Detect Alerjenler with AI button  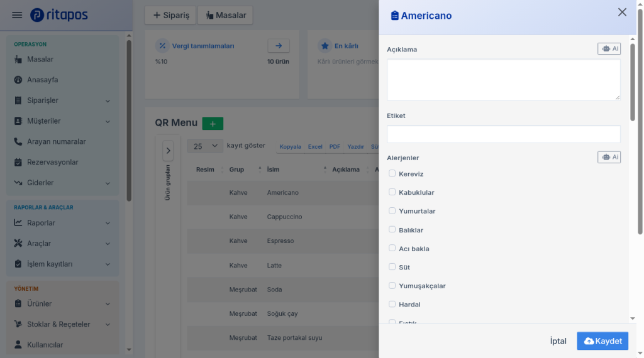point(609,157)
